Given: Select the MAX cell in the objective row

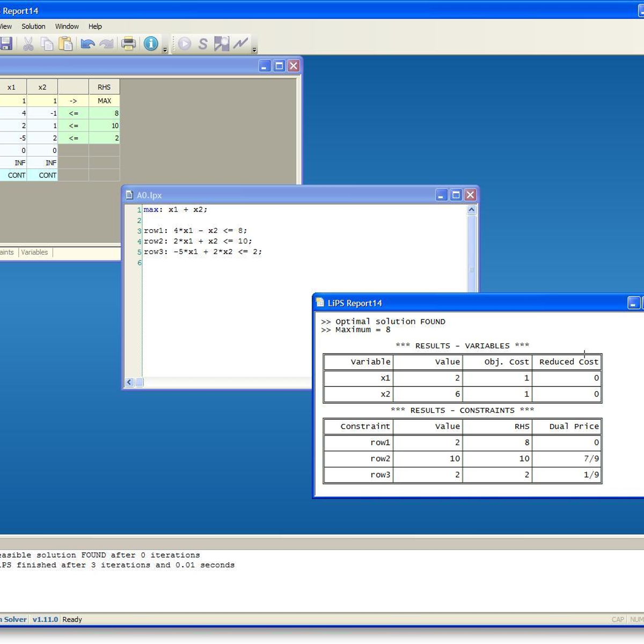Looking at the screenshot, I should [104, 100].
